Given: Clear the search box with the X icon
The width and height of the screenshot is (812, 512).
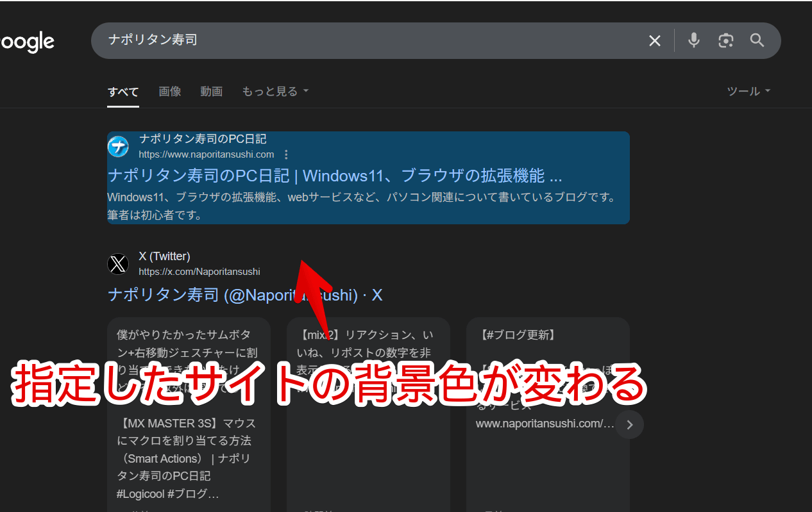Looking at the screenshot, I should (x=654, y=41).
